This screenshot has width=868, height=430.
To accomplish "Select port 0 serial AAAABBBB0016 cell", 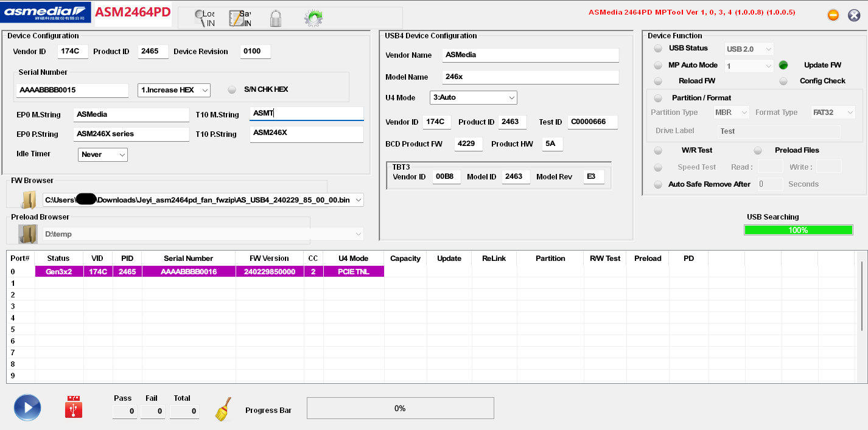I will point(189,272).
